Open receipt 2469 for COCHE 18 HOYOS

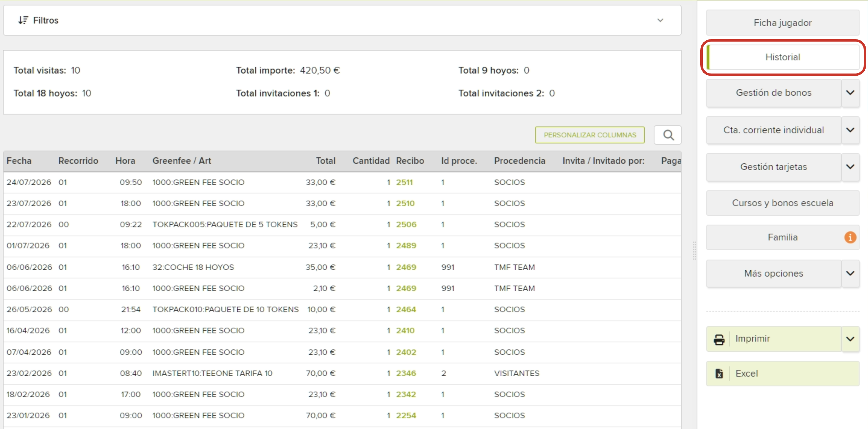[x=406, y=268]
